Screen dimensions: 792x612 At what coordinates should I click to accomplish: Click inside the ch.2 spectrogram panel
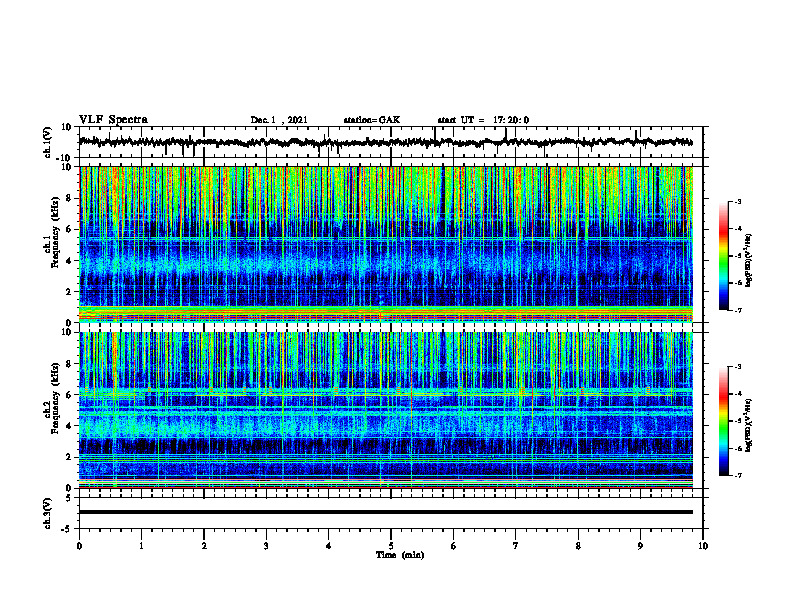[x=386, y=410]
